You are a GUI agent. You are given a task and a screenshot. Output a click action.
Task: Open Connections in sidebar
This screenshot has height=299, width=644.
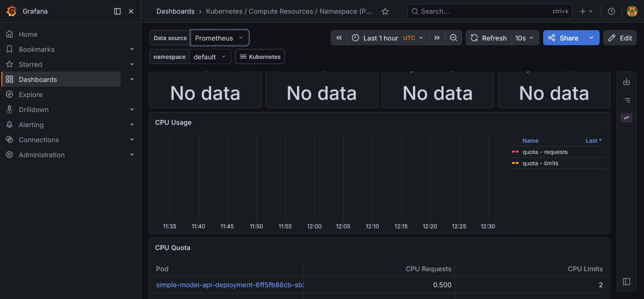point(39,140)
